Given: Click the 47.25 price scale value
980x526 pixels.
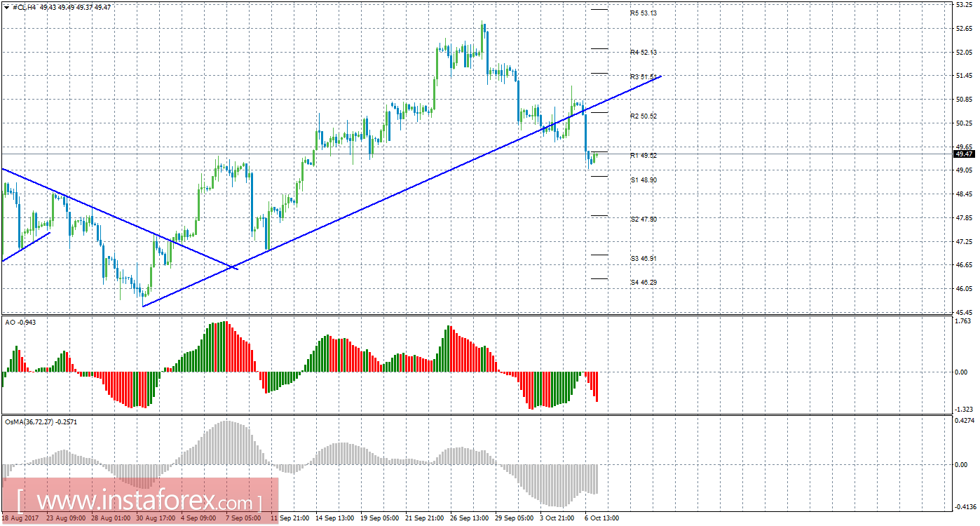Looking at the screenshot, I should [965, 241].
